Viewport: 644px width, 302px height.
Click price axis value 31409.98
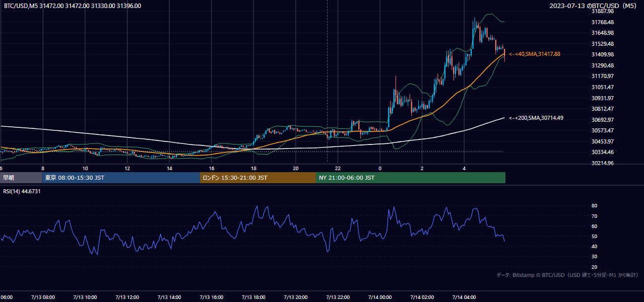[x=603, y=54]
